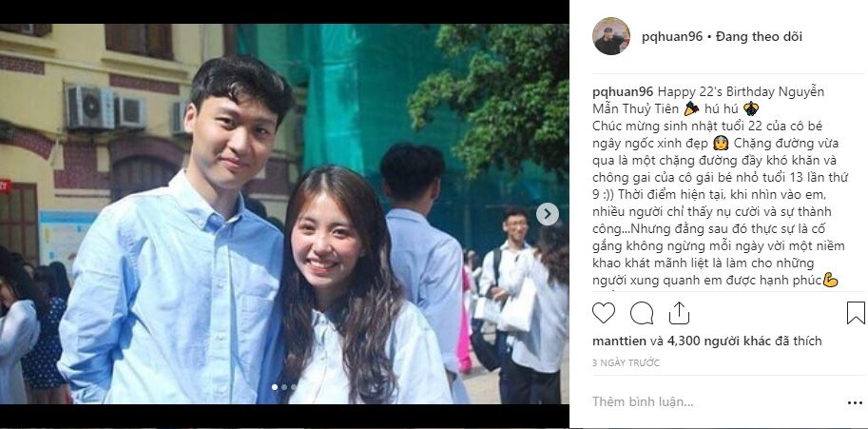Go to next photo with arrow chevron

click(x=547, y=214)
